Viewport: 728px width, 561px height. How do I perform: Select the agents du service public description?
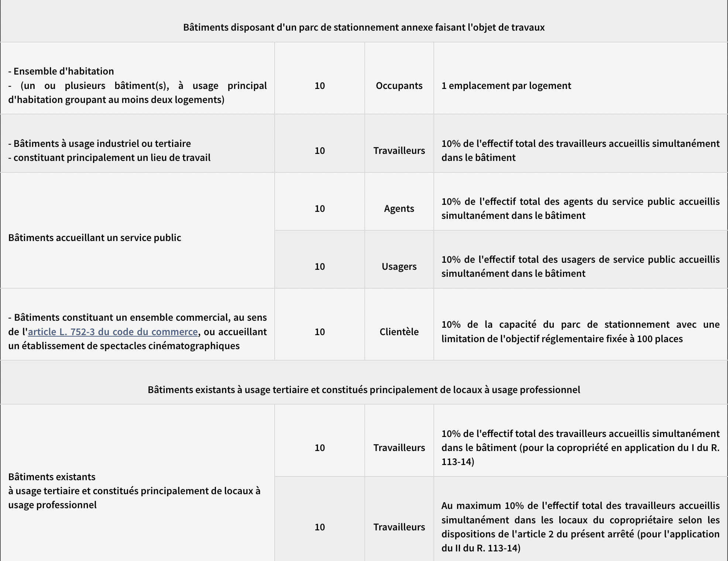pyautogui.click(x=580, y=209)
